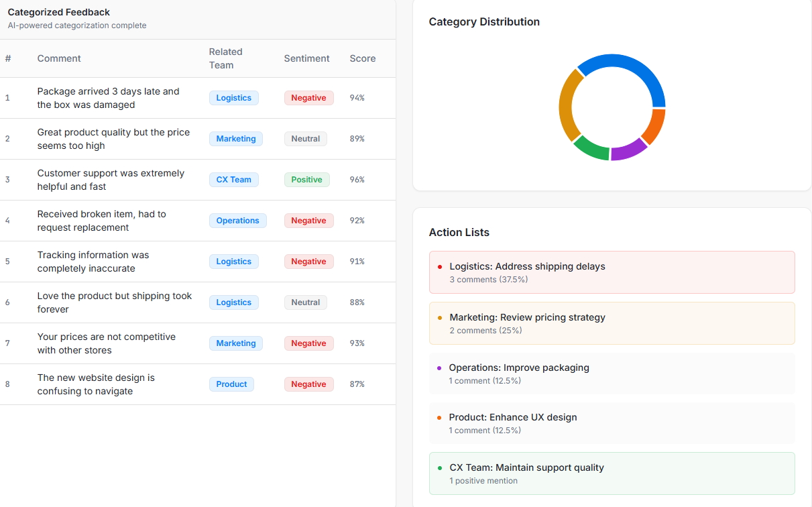
Task: Select the Score column header
Action: pos(362,58)
